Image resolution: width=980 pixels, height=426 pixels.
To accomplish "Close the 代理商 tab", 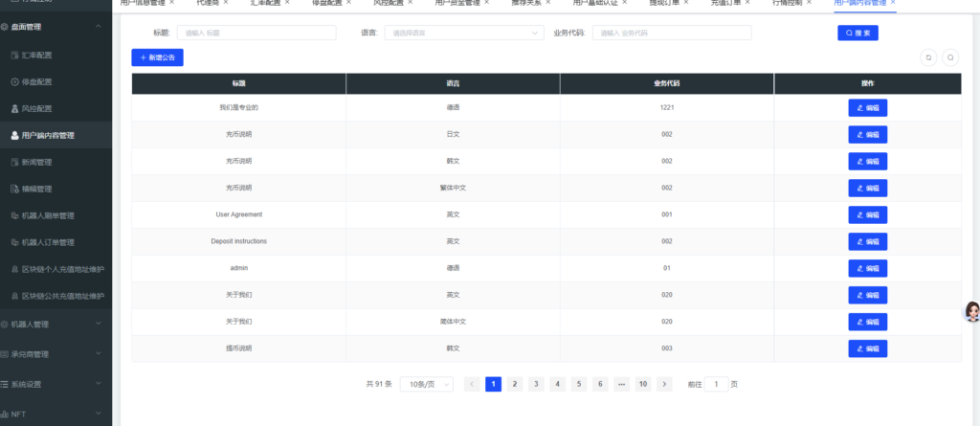I will [x=226, y=3].
